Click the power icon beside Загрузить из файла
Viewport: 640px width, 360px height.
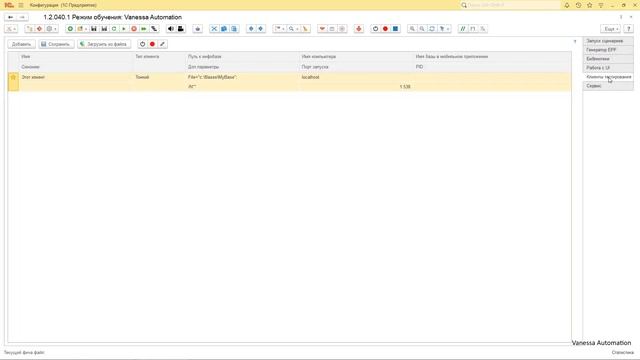pos(142,44)
